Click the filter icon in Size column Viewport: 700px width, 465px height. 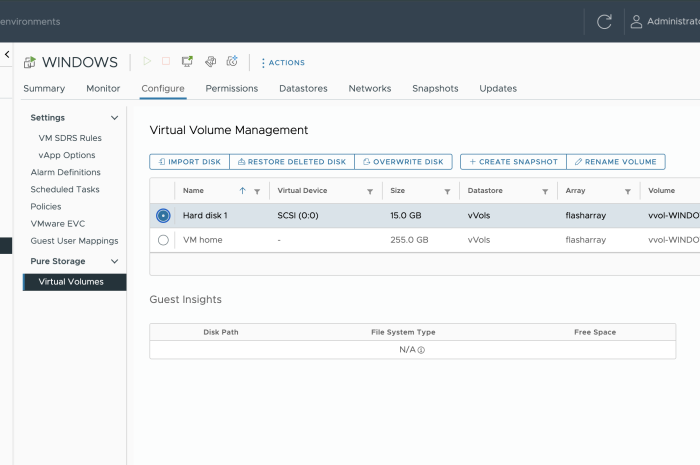(x=449, y=191)
